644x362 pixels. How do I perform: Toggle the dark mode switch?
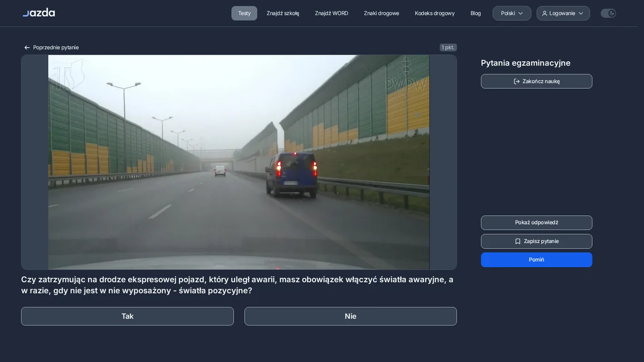click(x=608, y=13)
